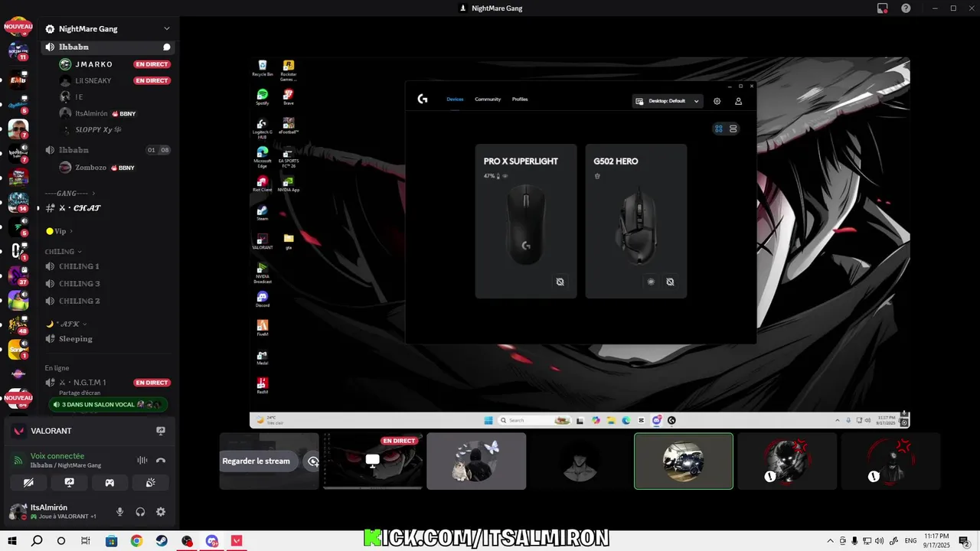This screenshot has width=980, height=551.
Task: Deafen with the headphones icon
Action: (140, 512)
